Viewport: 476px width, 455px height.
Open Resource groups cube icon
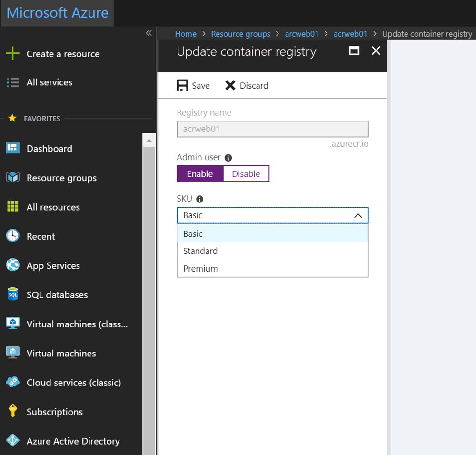pos(12,178)
